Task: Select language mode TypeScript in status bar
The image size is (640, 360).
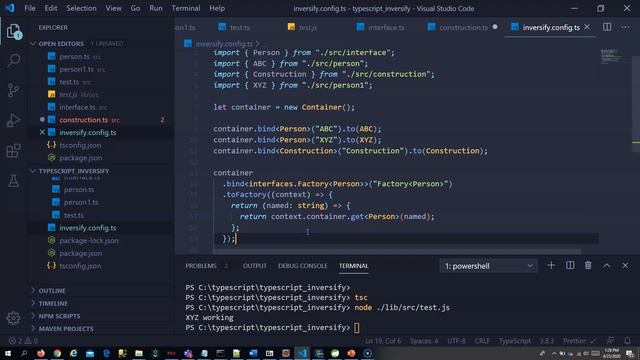Action: coord(515,341)
